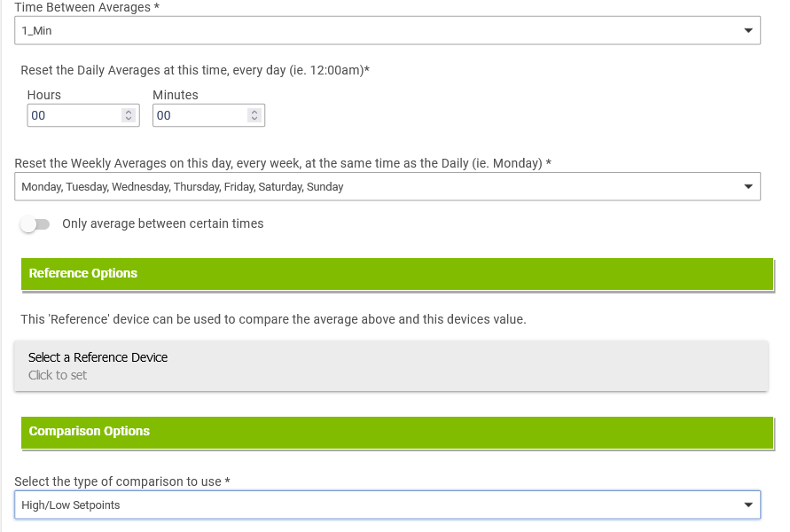Open the weekly reset day dropdown
The image size is (790, 532).
click(x=387, y=186)
